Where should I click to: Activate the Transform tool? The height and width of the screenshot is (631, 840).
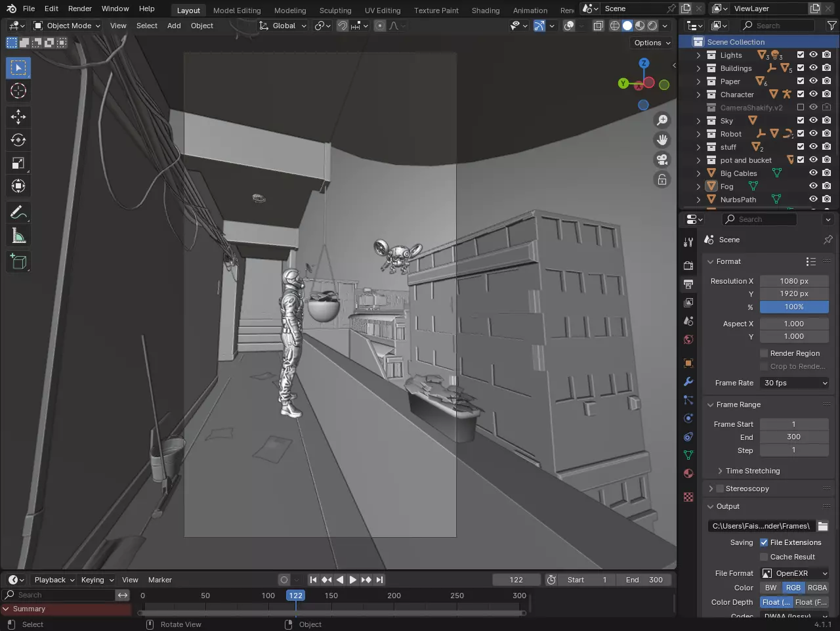[x=18, y=186]
